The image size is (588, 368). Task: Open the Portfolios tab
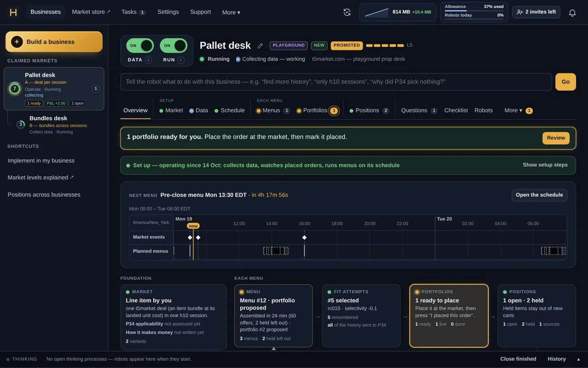[x=317, y=110]
